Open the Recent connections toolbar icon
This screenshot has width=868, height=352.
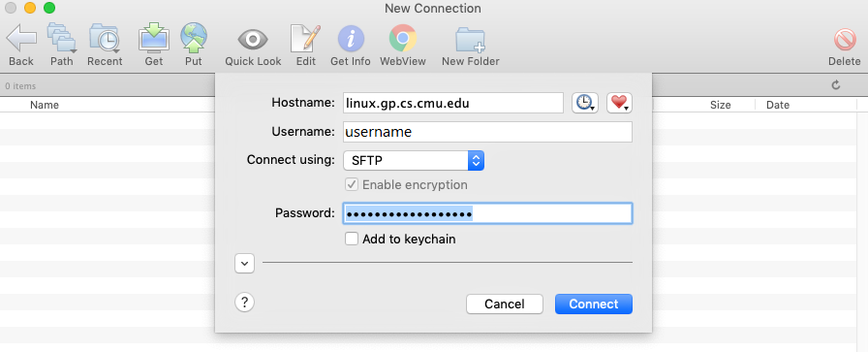(105, 38)
